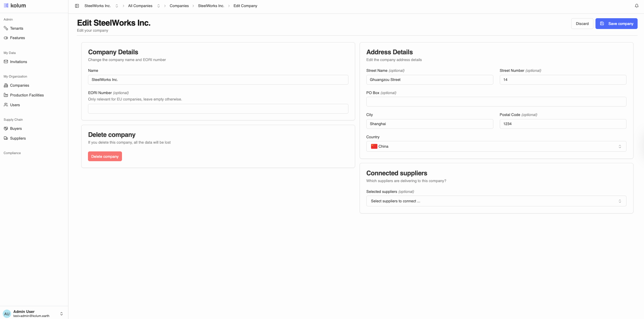Go to the Features page in sidebar

17,38
